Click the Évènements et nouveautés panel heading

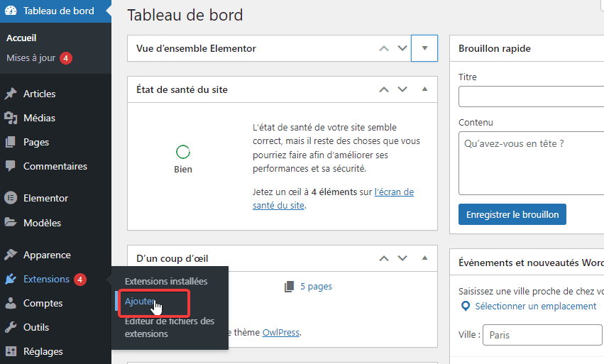[531, 263]
